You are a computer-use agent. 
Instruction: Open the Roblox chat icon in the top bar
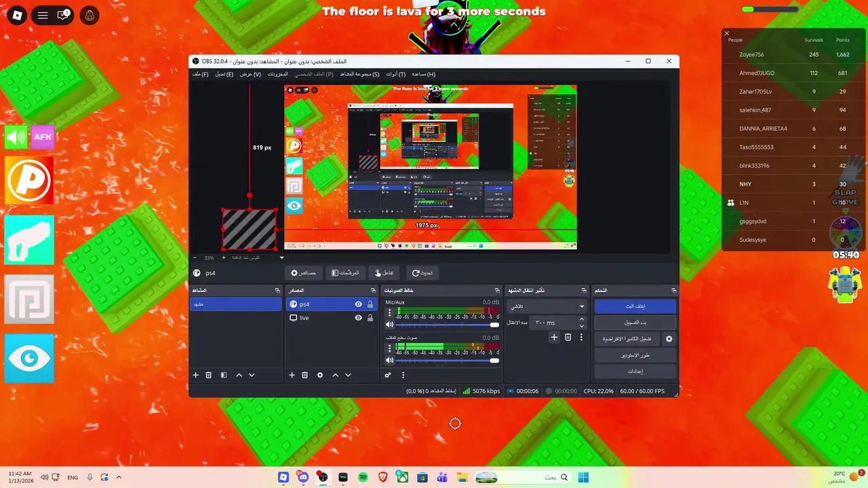[x=64, y=15]
